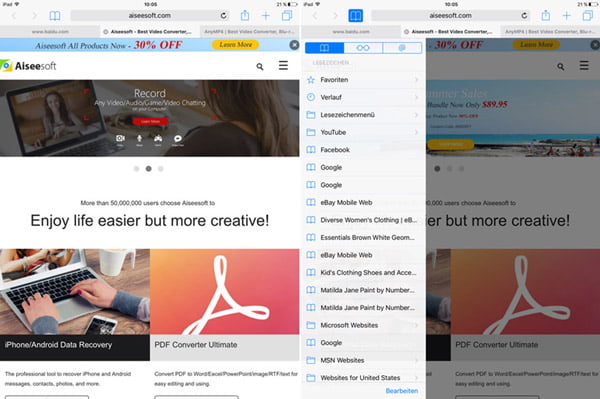
Task: Click chat bubble icon in Record banner
Action: pyautogui.click(x=178, y=139)
